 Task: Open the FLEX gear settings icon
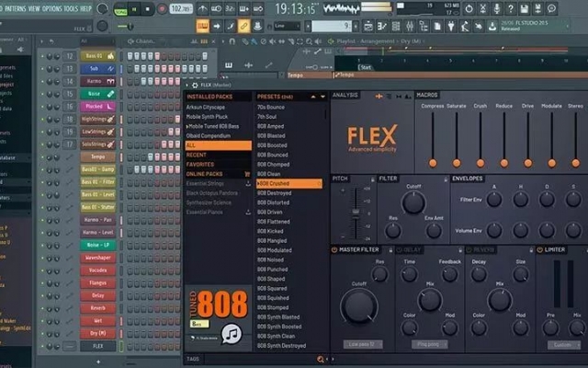(195, 86)
